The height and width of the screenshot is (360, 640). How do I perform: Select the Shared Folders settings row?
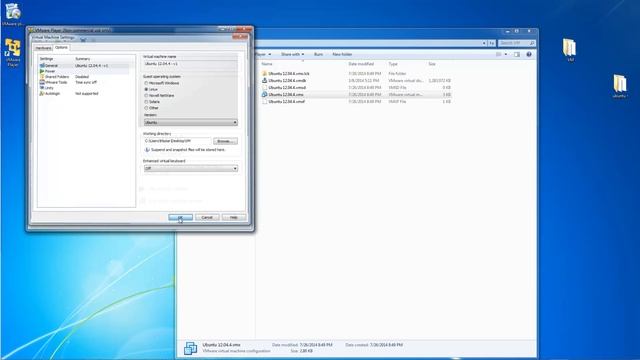click(84, 77)
